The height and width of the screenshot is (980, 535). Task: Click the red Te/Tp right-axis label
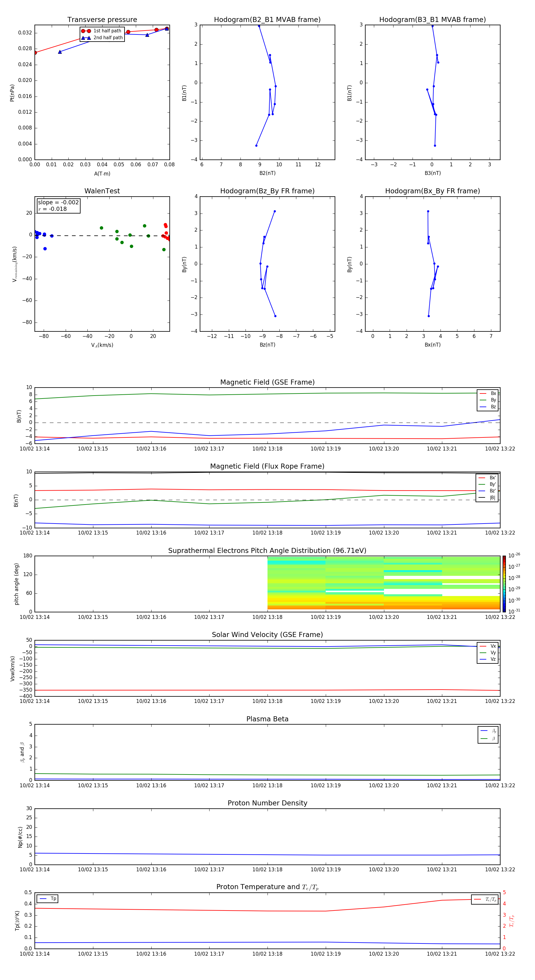512,921
